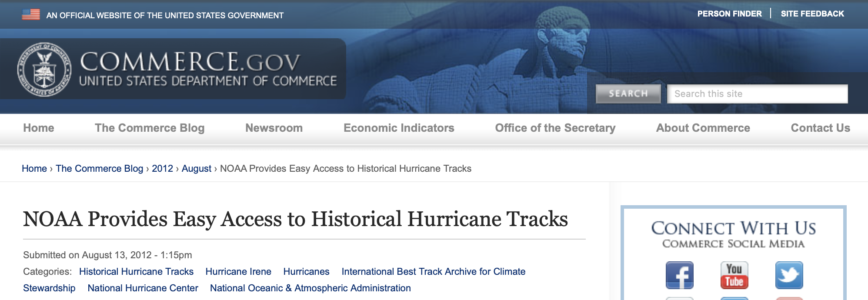Click 'An official website' banner text
The image size is (868, 300).
coord(165,15)
